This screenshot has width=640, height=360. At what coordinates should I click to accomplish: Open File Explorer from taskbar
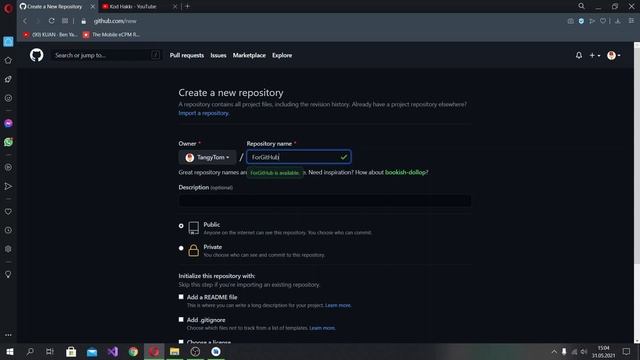pyautogui.click(x=175, y=351)
